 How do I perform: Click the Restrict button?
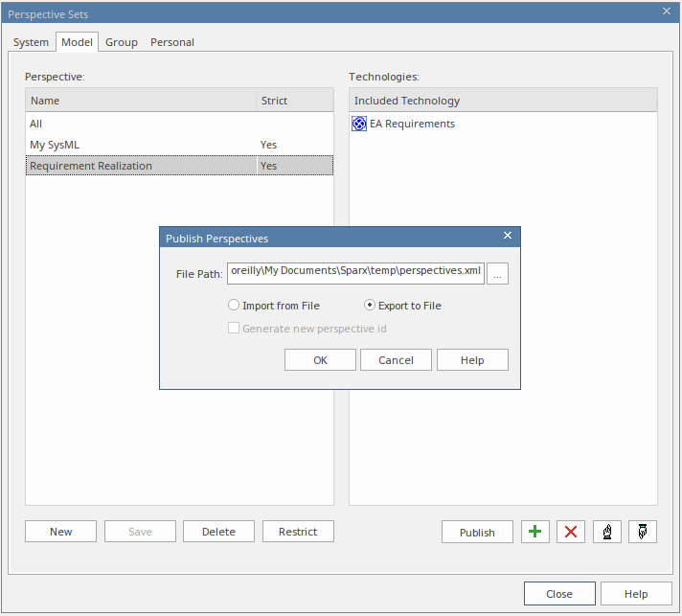(298, 532)
